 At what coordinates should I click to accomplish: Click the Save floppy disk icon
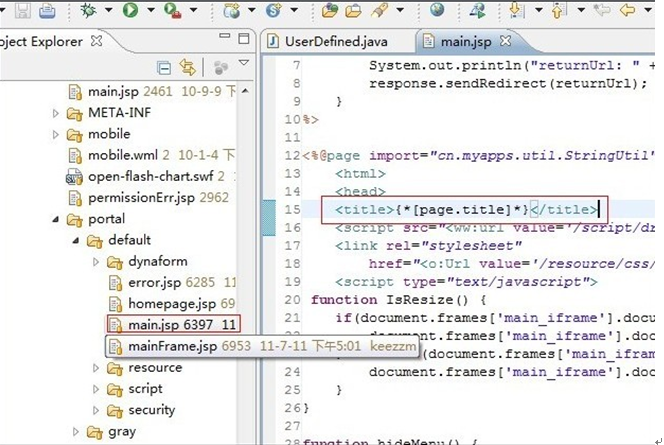click(x=22, y=10)
